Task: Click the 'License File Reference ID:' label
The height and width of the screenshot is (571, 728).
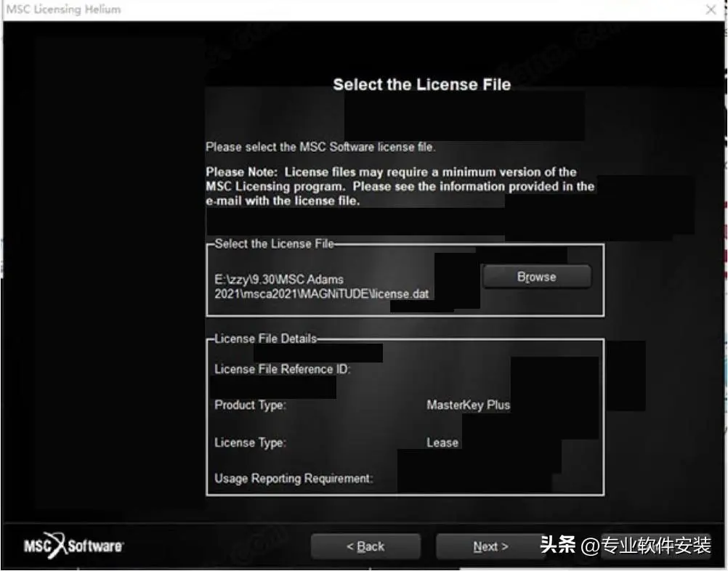Action: tap(283, 369)
